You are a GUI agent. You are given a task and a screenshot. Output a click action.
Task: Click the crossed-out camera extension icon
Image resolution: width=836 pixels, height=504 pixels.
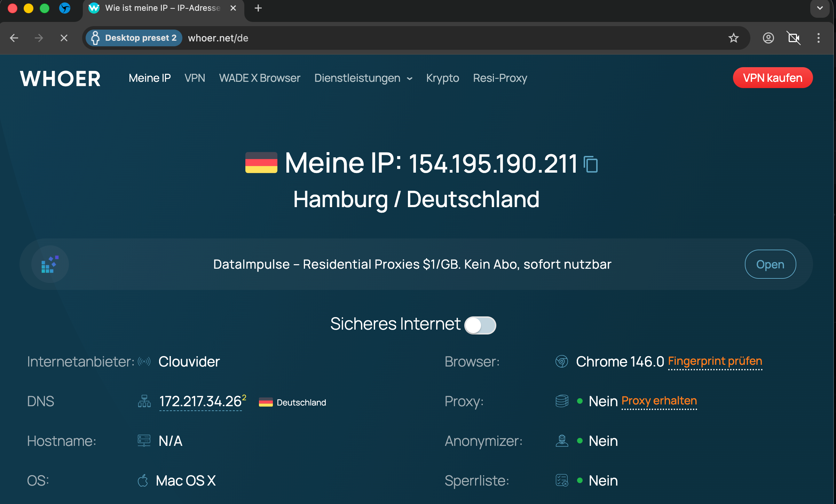point(794,38)
